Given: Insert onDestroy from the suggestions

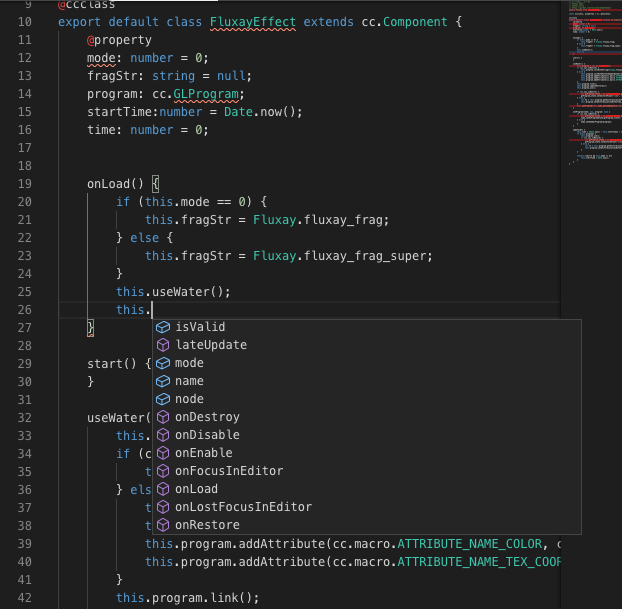Looking at the screenshot, I should point(367,417).
